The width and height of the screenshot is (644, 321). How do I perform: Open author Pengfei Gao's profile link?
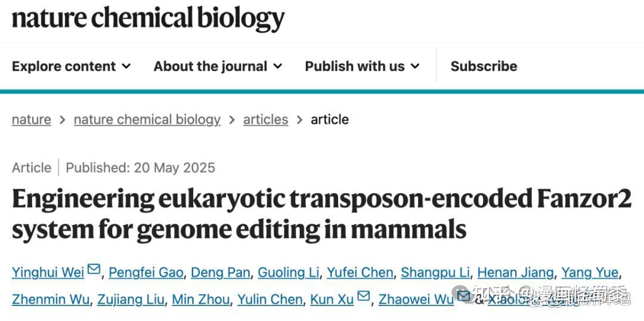click(x=146, y=273)
